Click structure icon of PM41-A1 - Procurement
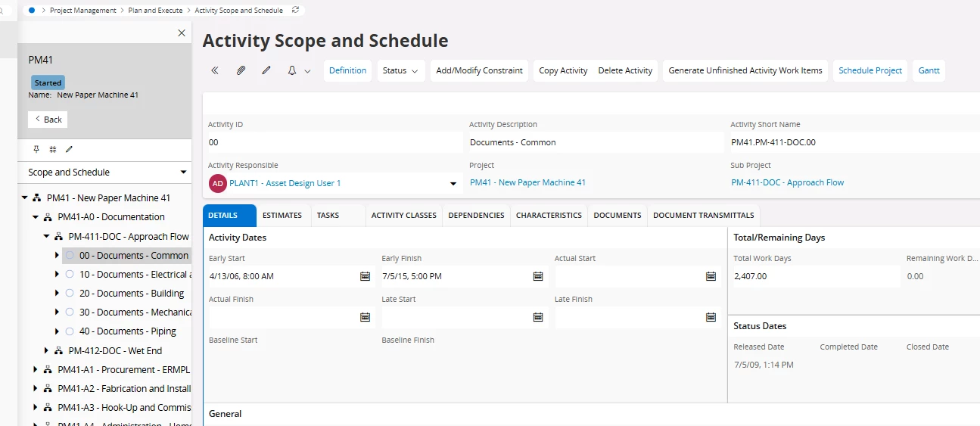Viewport: 980px width, 426px height. 48,370
